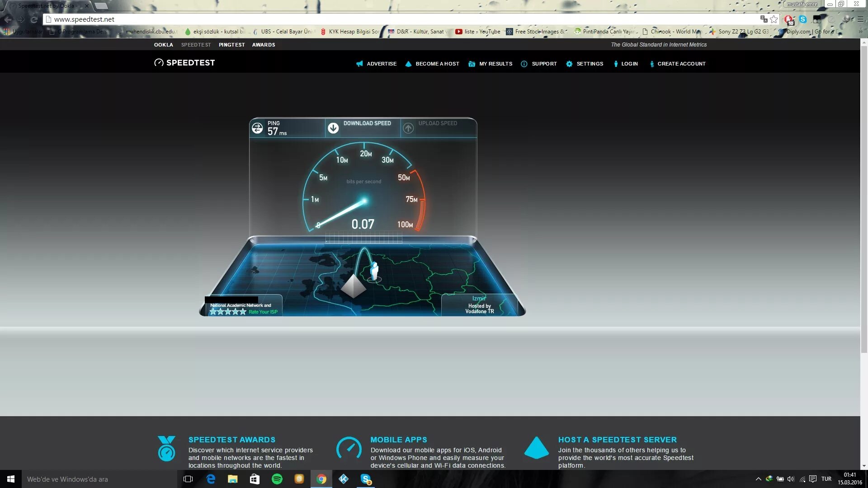Open the Settings gear icon
Viewport: 868px width, 488px height.
[569, 64]
